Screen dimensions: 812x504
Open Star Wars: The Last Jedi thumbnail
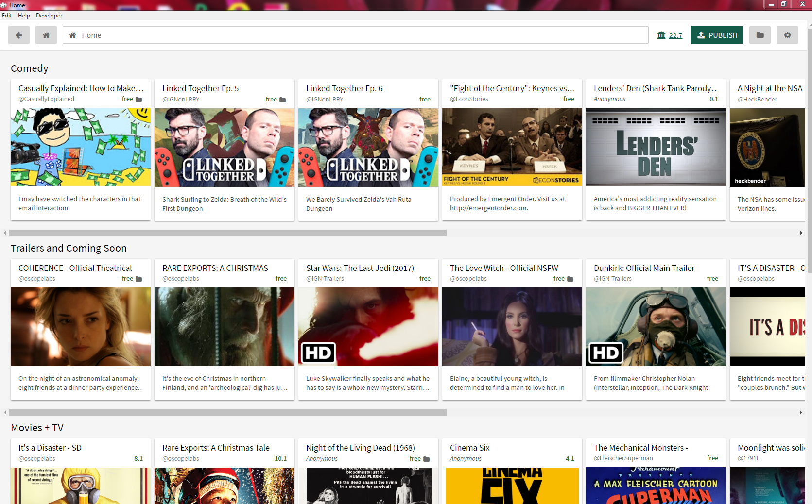click(368, 327)
